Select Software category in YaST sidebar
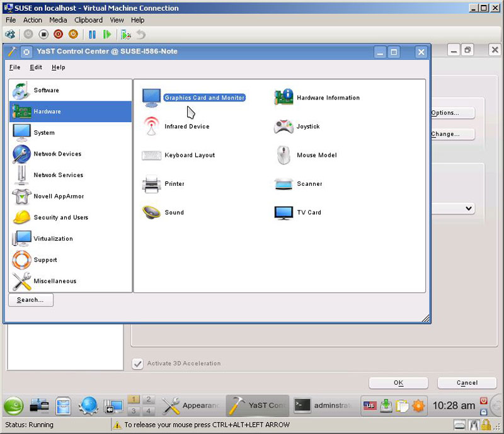504x434 pixels. [71, 90]
